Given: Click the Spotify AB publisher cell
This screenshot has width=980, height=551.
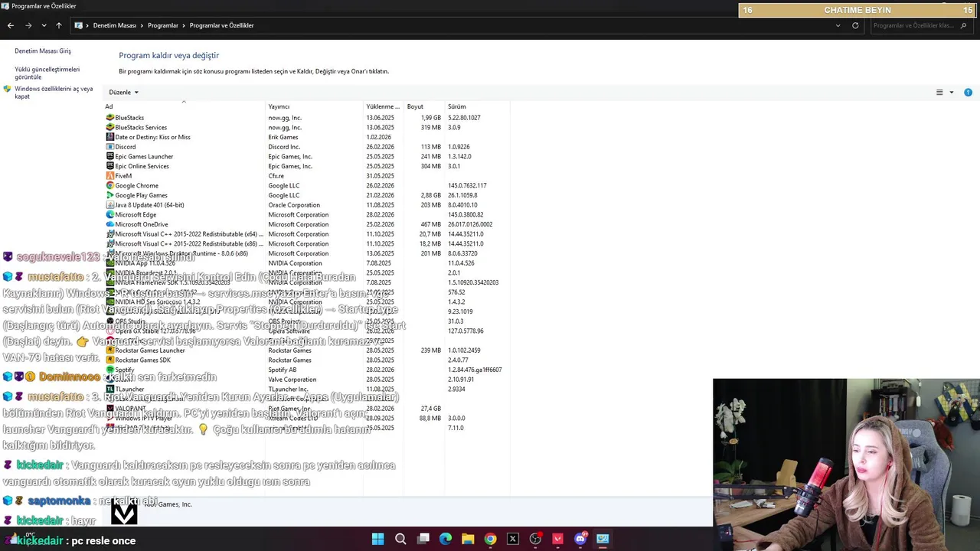Looking at the screenshot, I should coord(282,370).
